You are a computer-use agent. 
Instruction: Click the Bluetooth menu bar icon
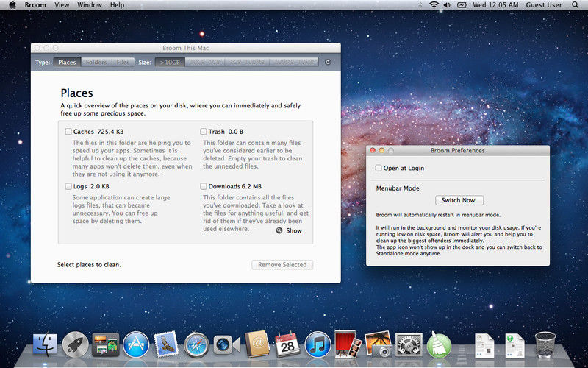coord(420,5)
